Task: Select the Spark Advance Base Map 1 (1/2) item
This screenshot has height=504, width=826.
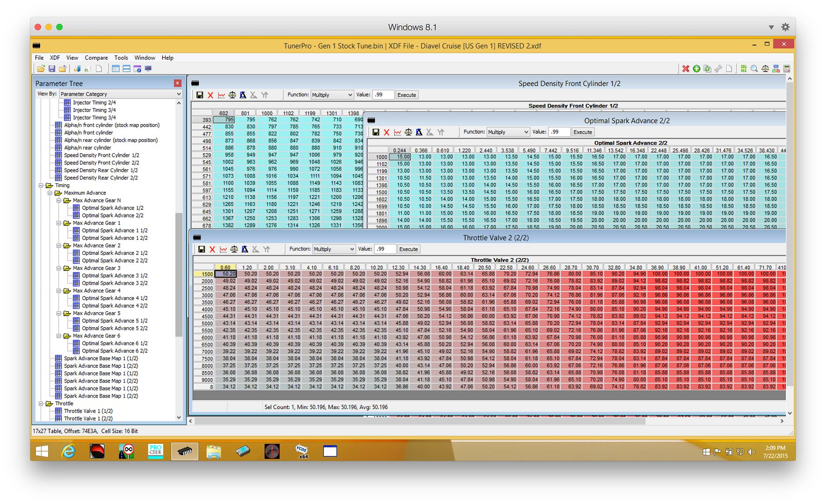Action: [100, 358]
